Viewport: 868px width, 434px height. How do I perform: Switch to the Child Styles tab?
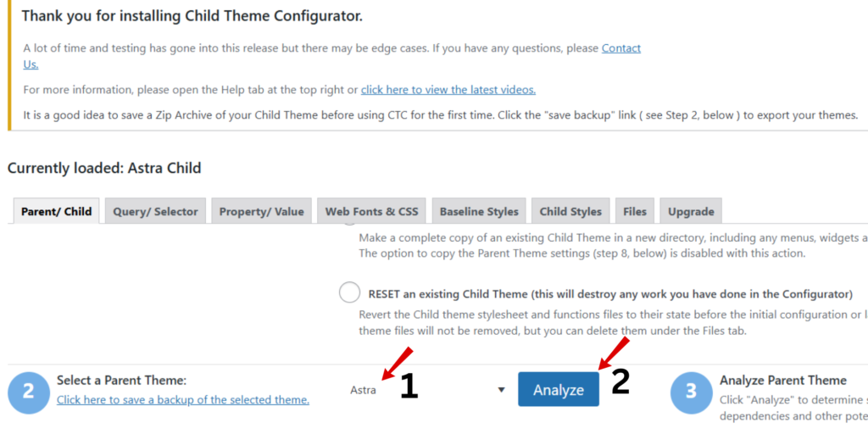click(570, 211)
